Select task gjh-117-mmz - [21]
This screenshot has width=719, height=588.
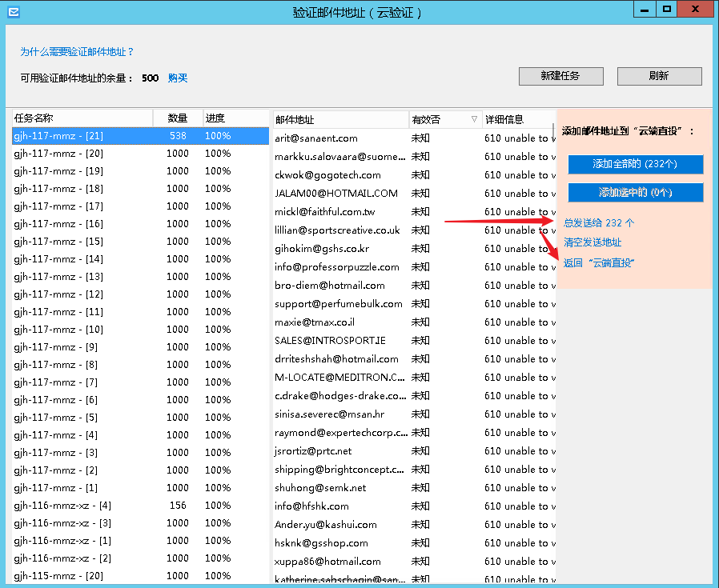tap(140, 136)
